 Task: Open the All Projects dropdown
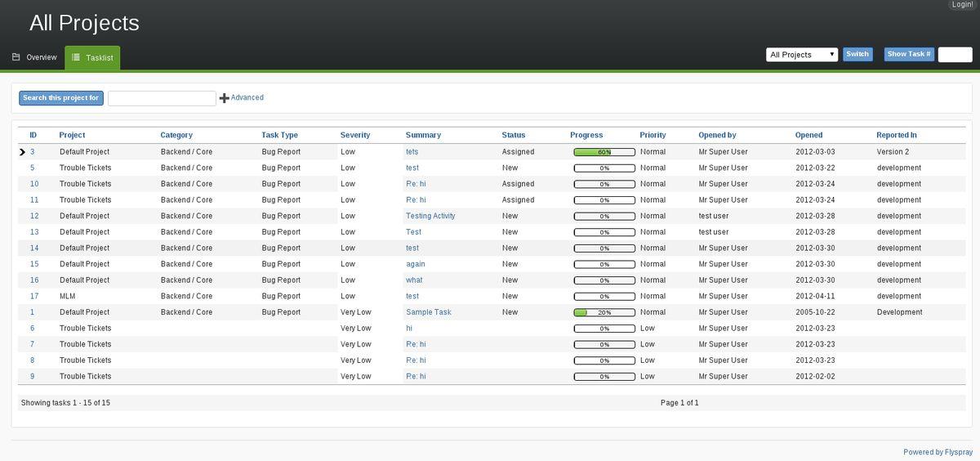point(802,55)
